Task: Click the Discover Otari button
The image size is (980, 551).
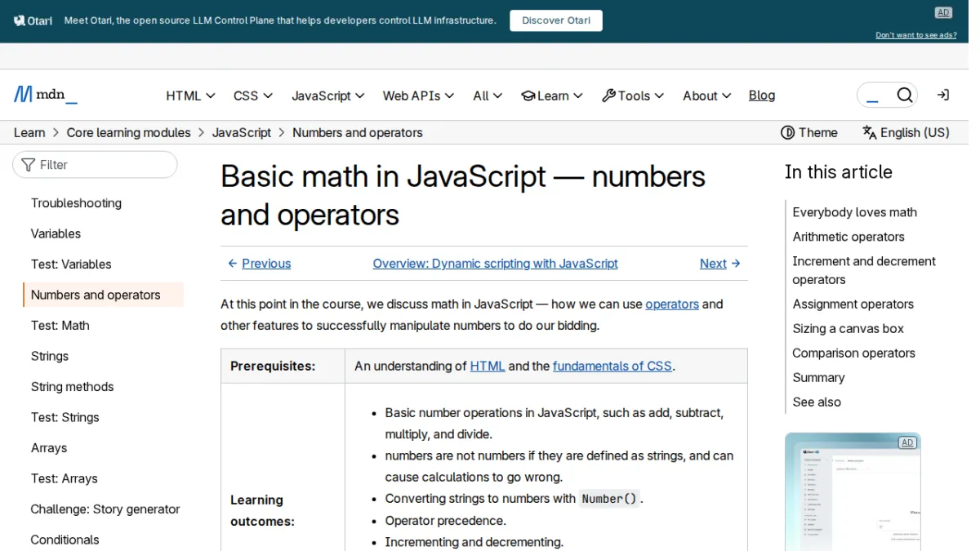Action: click(556, 20)
